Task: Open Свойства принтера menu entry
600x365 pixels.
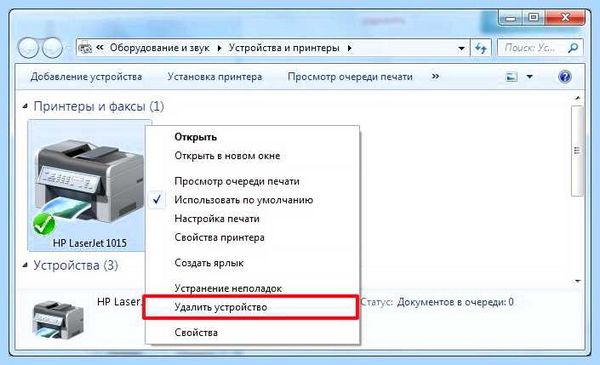Action: coord(252,237)
